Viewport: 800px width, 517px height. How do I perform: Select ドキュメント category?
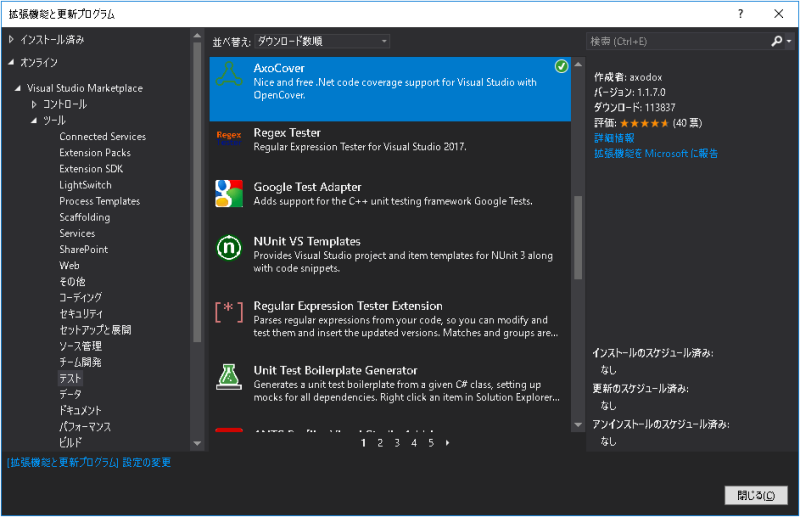pos(80,411)
